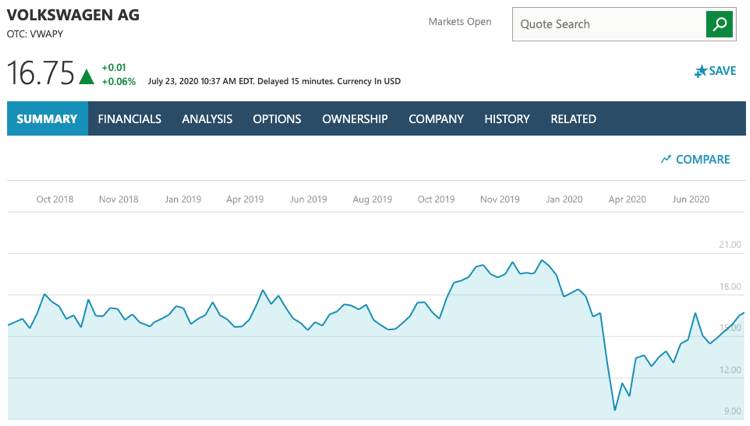
Task: Open the SUMMARY tab
Action: pos(47,119)
